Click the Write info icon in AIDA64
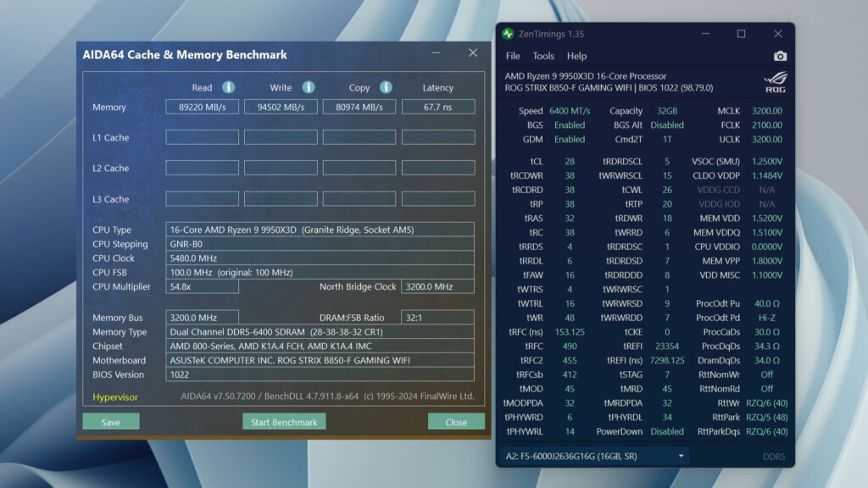The width and height of the screenshot is (868, 488). point(309,87)
